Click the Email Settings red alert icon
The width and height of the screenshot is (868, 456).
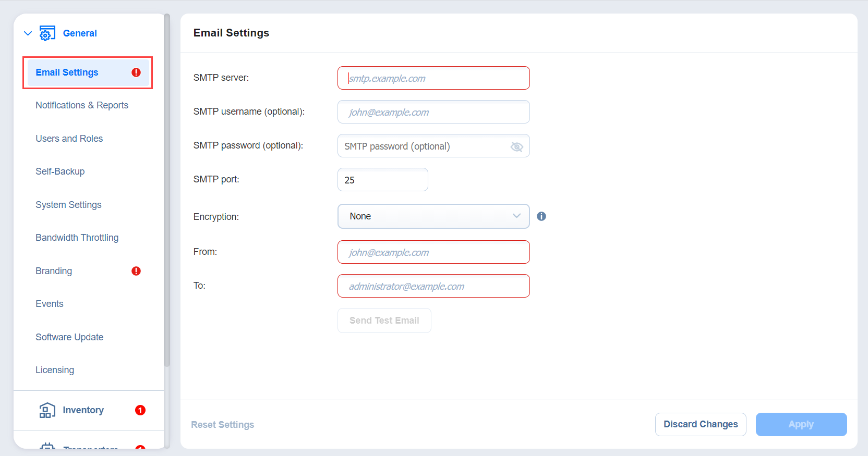tap(136, 72)
